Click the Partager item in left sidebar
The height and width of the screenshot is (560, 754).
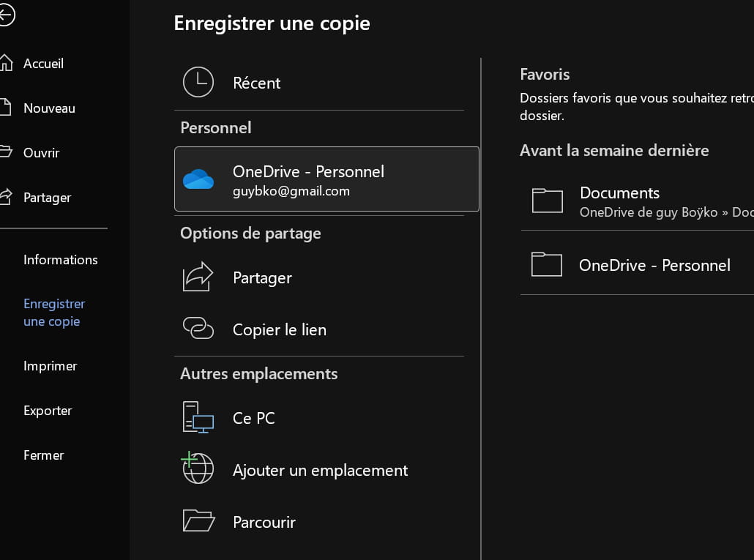tap(47, 198)
